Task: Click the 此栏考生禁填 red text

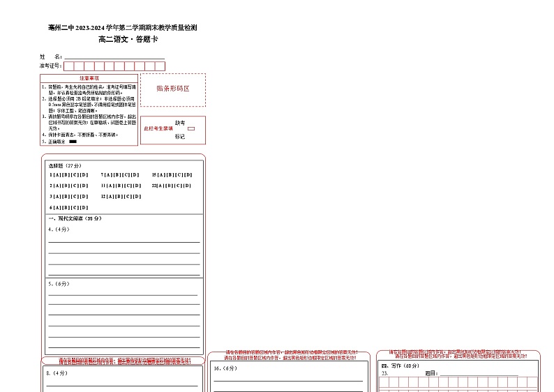Action: pyautogui.click(x=158, y=128)
